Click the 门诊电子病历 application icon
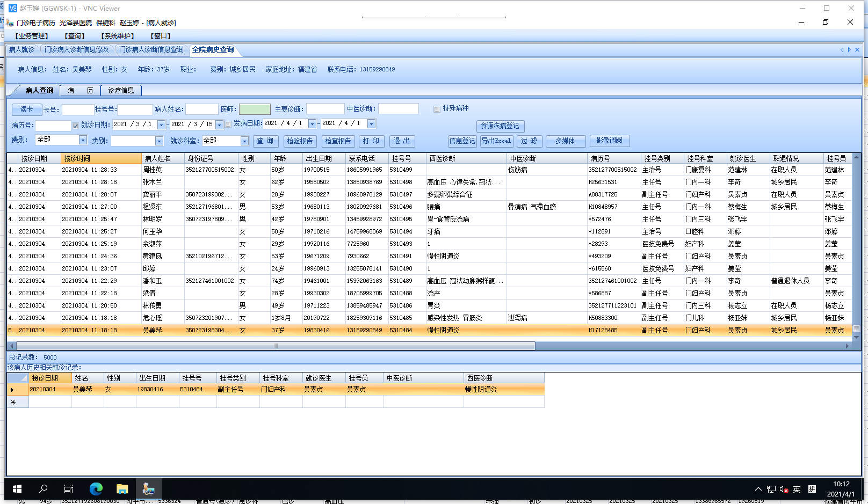The image size is (868, 504). tap(10, 23)
